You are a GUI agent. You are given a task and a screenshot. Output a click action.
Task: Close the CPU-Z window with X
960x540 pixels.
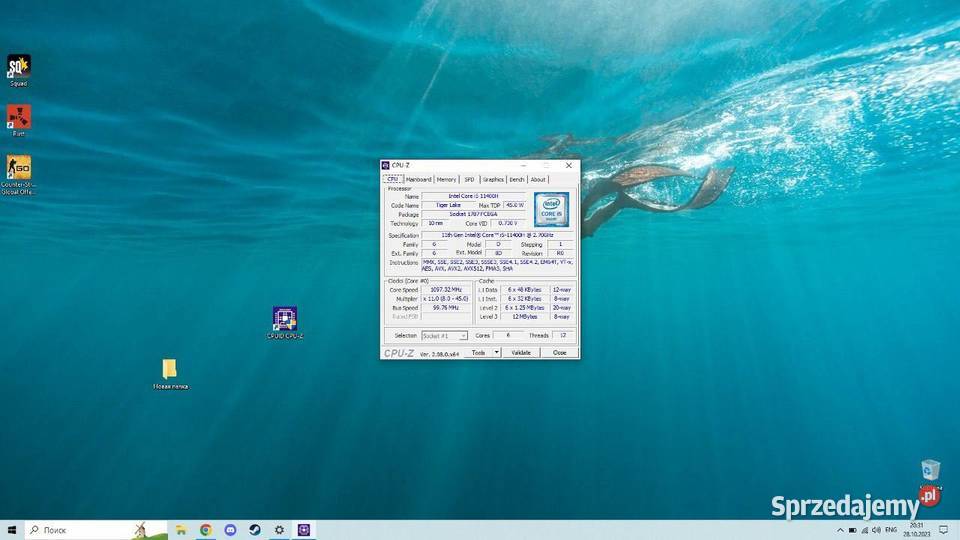coord(569,165)
